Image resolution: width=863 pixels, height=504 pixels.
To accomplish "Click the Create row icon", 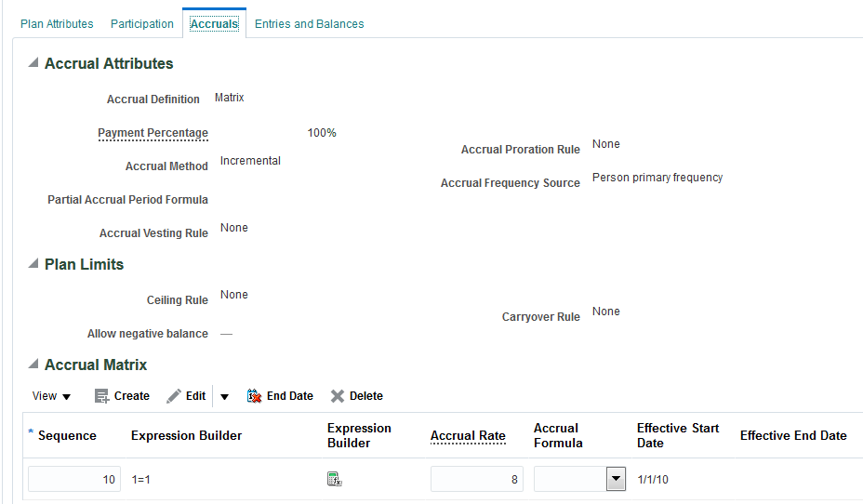I will [x=102, y=396].
